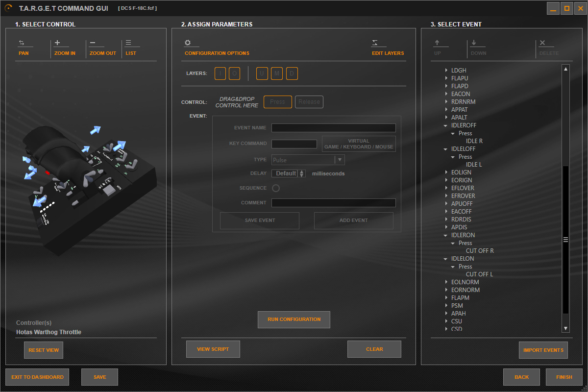Adjust the Delay milliseconds stepper

tap(302, 173)
